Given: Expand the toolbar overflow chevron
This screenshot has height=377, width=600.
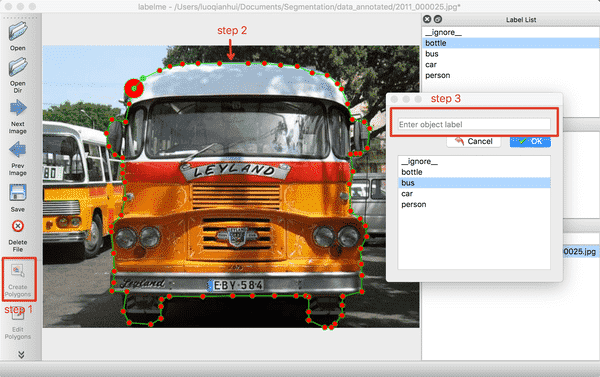Looking at the screenshot, I should pyautogui.click(x=21, y=354).
